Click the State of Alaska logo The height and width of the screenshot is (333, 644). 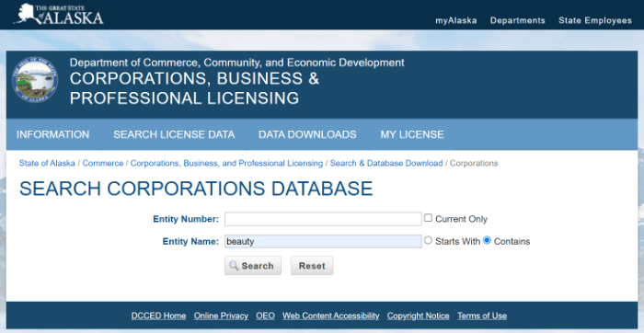tap(58, 14)
